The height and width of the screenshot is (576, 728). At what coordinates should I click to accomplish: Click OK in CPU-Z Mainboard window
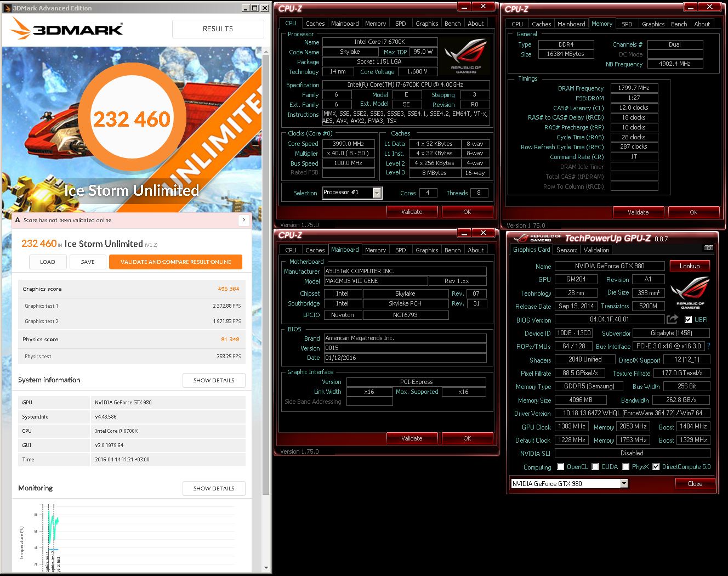coord(467,438)
